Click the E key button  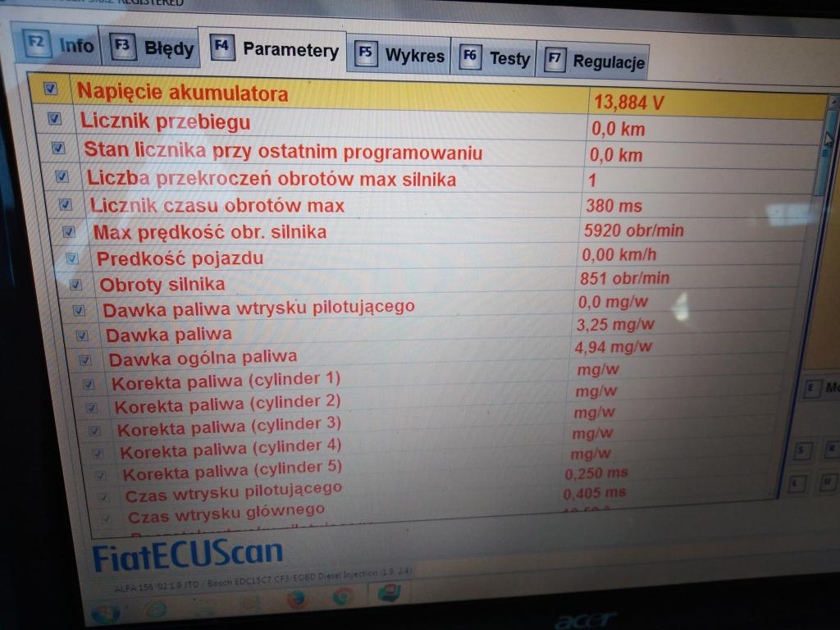pos(811,388)
